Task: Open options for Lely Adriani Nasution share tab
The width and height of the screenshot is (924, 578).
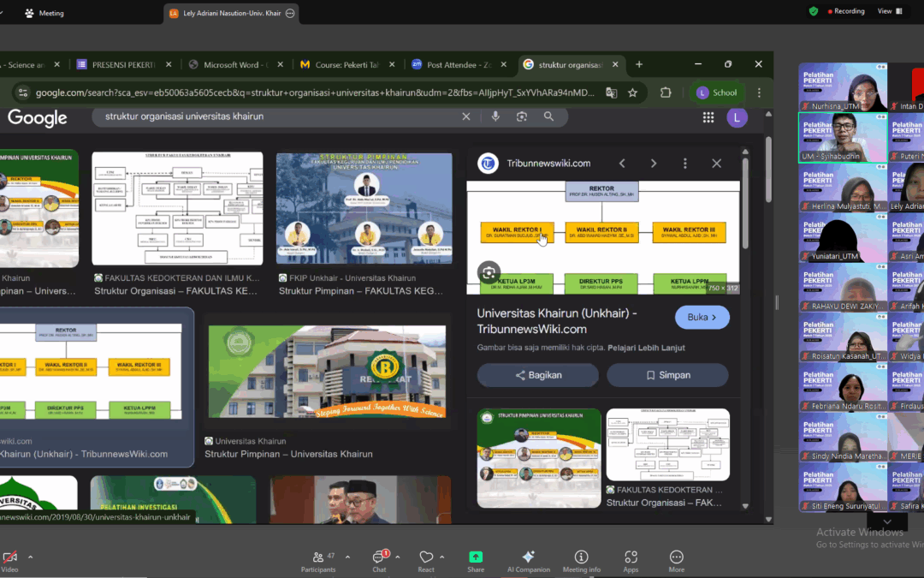Action: (290, 13)
